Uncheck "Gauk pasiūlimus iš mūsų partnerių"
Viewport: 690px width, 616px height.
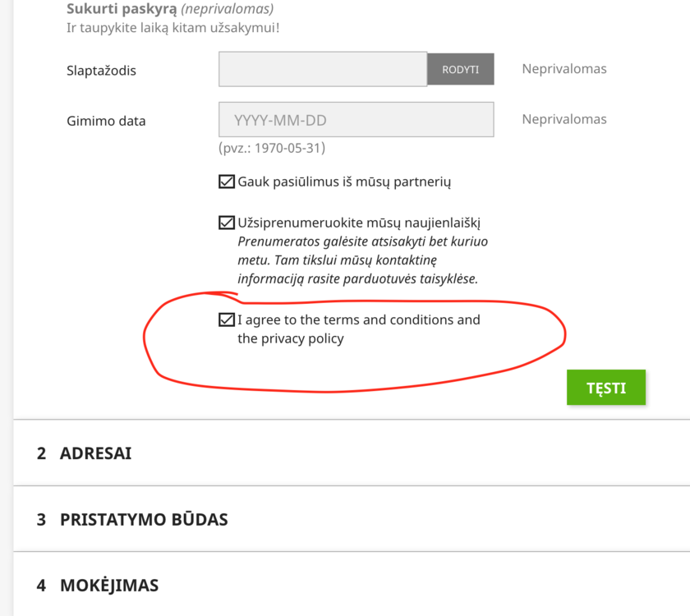pos(226,181)
